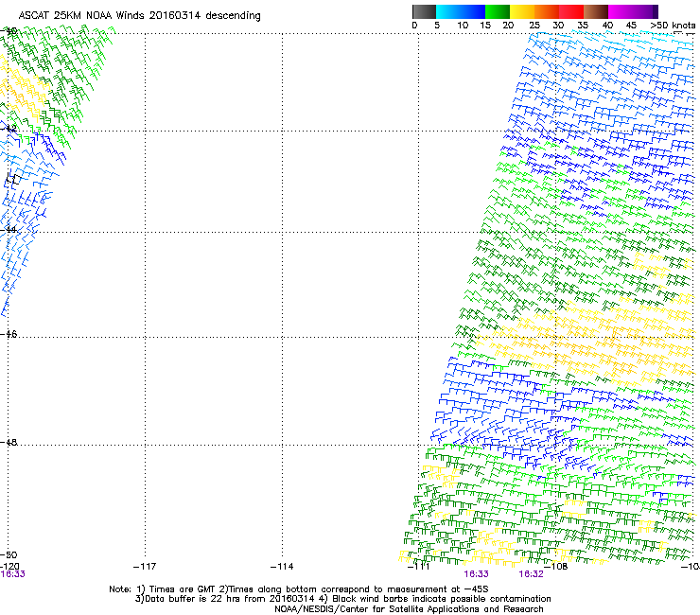Click the 'Data buffer is 22 hrs' note line
Viewport: 700px width, 615px height.
(342, 599)
